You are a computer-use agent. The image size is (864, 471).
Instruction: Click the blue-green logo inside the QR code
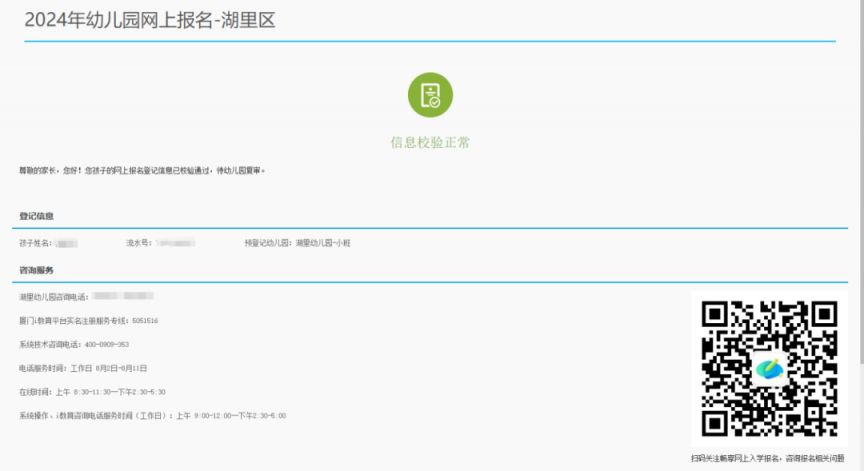(769, 369)
